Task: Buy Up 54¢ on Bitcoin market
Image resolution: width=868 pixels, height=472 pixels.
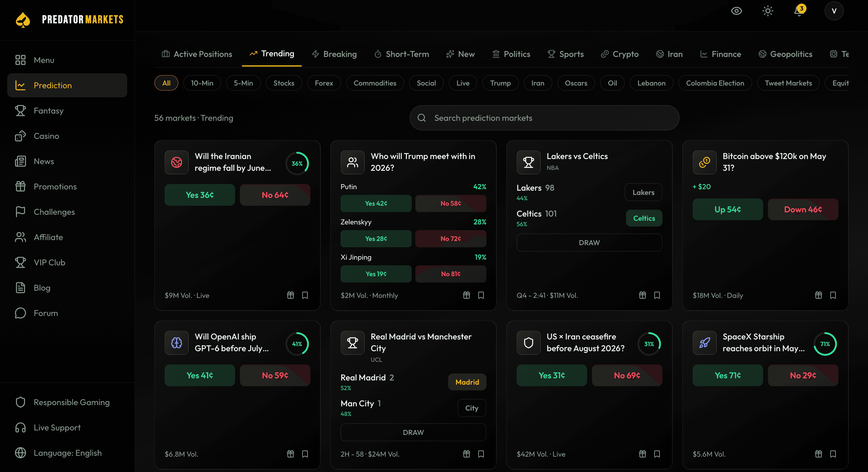Action: click(728, 209)
